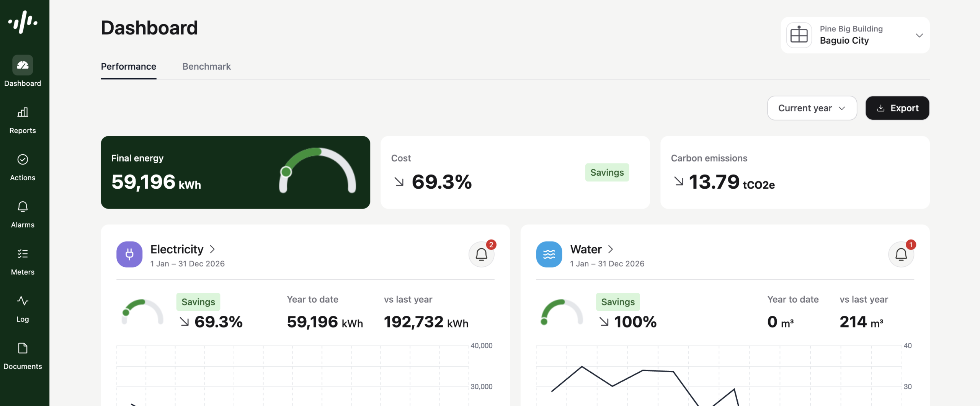Click the app logo in the sidebar

click(x=23, y=22)
